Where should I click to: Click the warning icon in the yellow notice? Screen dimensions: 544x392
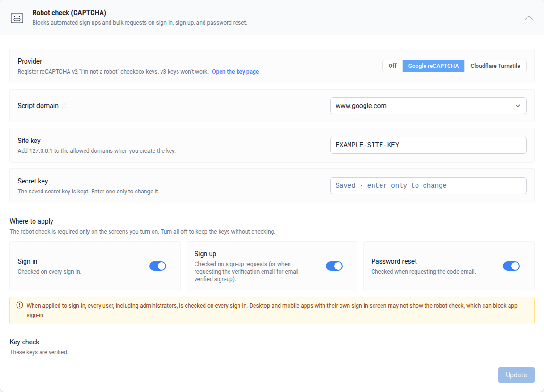[19, 305]
